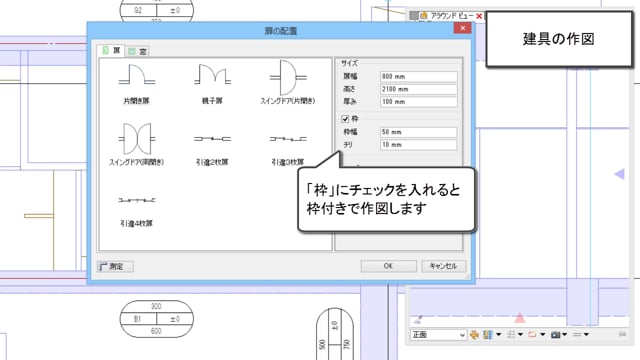Click the B1 level symbol on the drawing
640x360 pixels.
(156, 319)
